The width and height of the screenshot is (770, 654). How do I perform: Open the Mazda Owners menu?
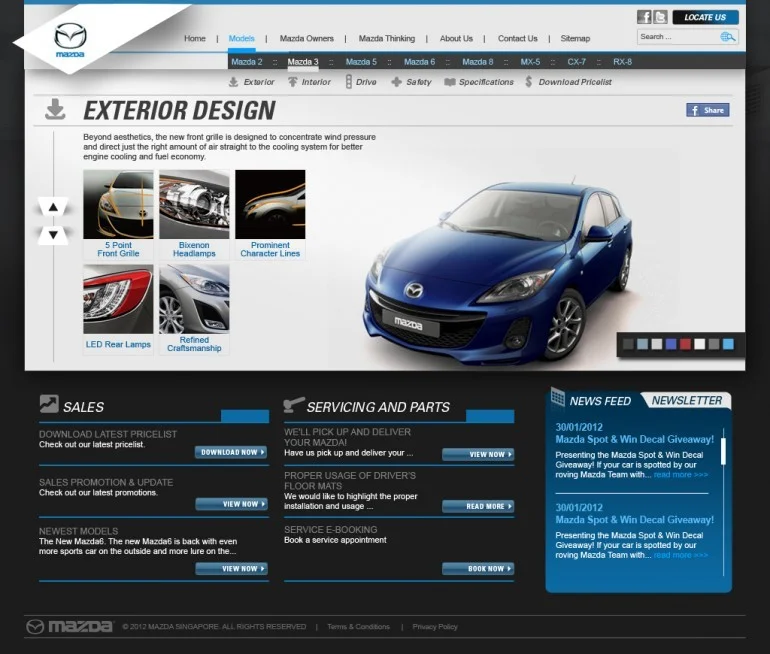[306, 38]
